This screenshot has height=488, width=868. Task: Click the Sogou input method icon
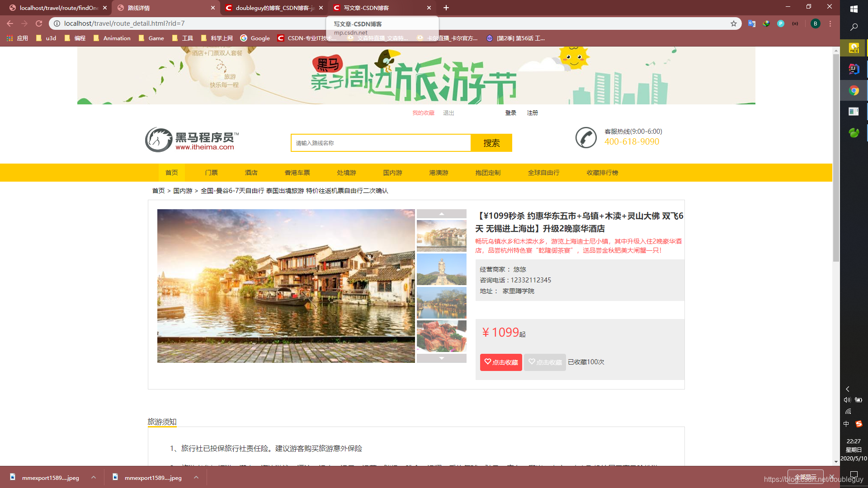(859, 424)
